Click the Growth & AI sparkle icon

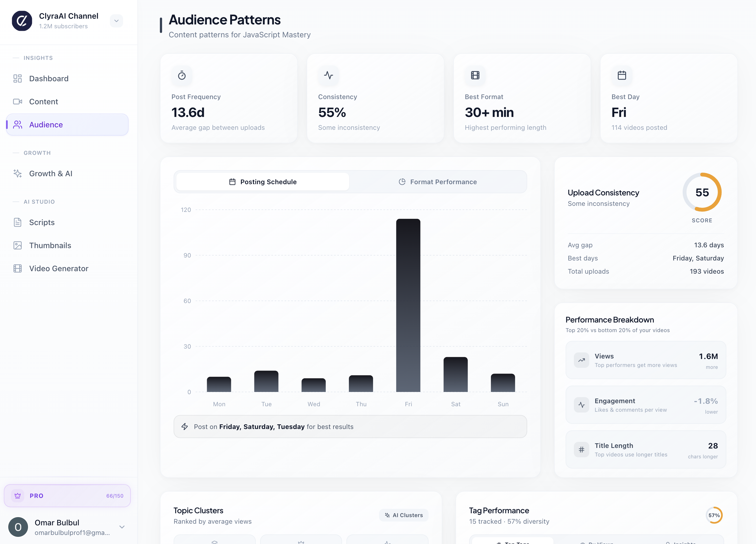coord(17,173)
